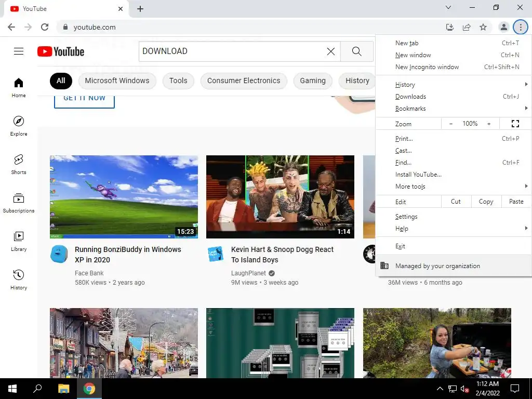The width and height of the screenshot is (532, 399).
Task: Open Shorts in the sidebar
Action: [19, 164]
